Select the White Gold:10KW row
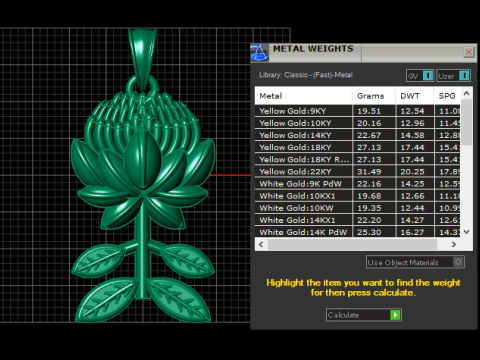This screenshot has width=480, height=360. tap(357, 208)
